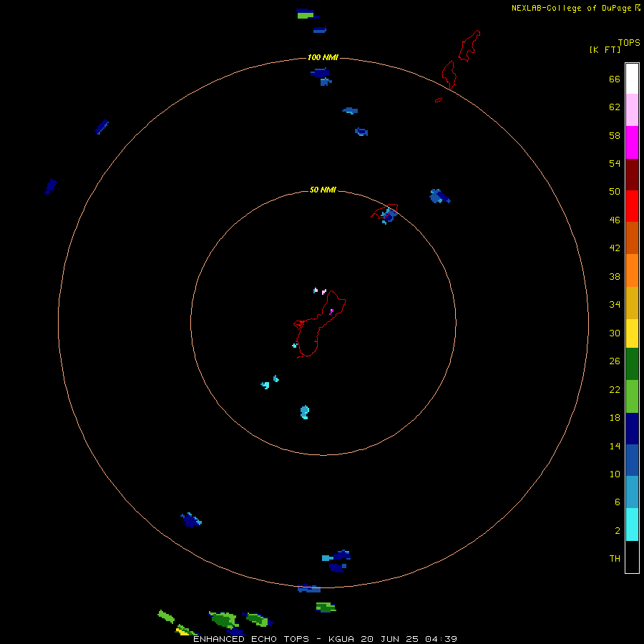644x644 pixels.
Task: Click the cyan echo blob south of Guam
Action: tap(304, 412)
